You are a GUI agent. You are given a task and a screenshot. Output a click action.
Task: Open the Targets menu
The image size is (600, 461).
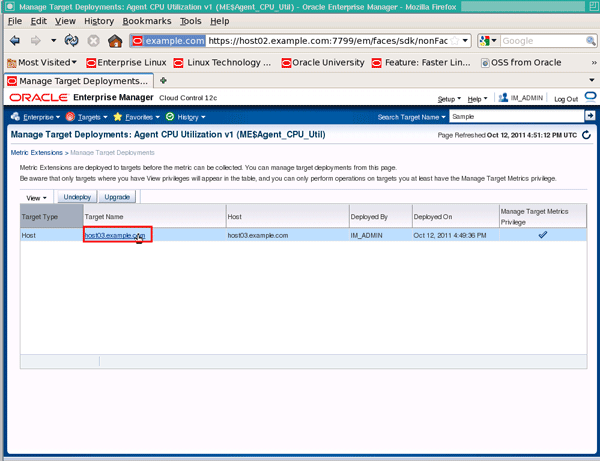pyautogui.click(x=87, y=117)
